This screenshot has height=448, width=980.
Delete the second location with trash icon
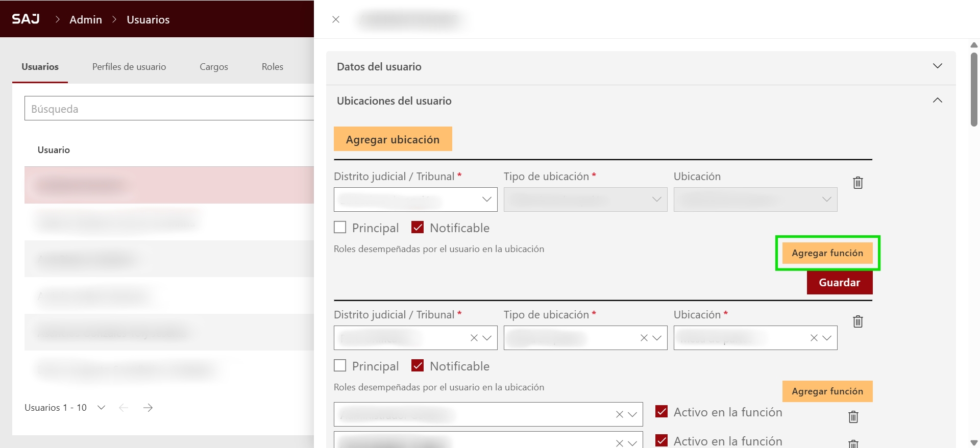(857, 321)
